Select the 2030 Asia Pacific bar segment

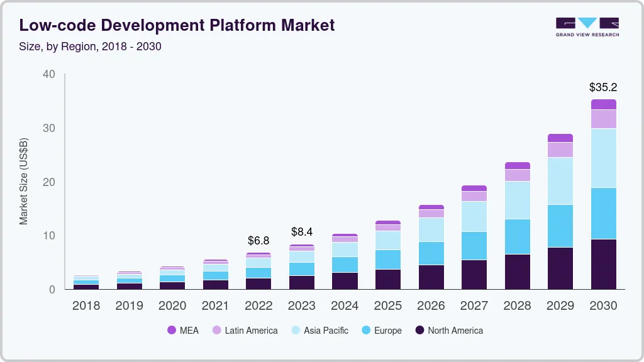[x=603, y=158]
